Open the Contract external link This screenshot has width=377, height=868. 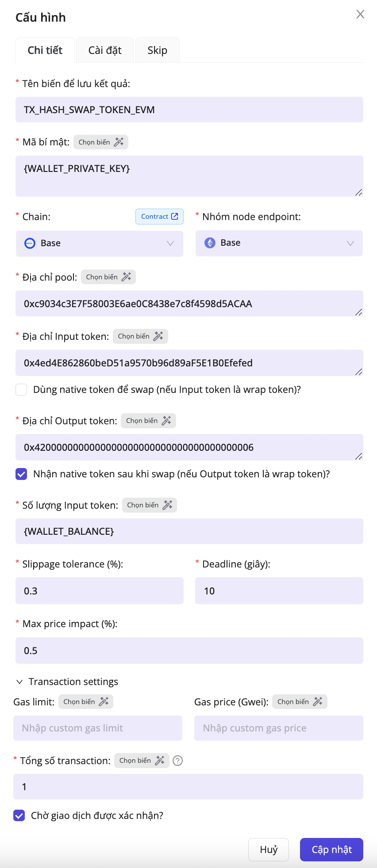click(159, 217)
